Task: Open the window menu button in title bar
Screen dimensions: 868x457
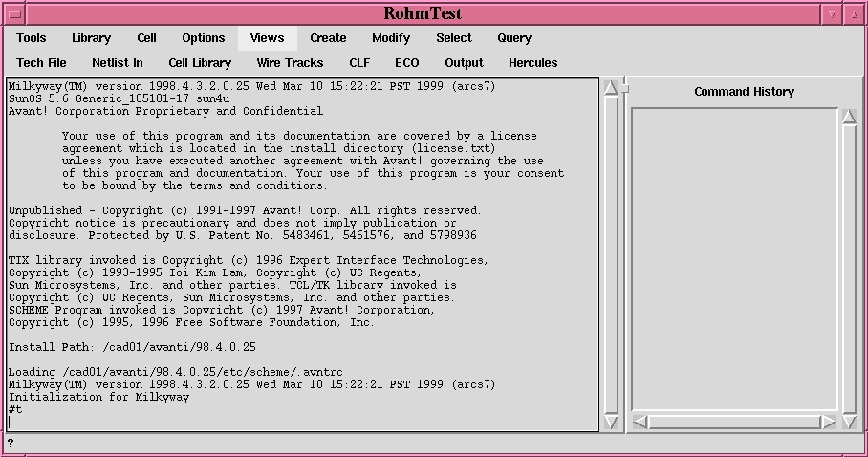Action: [15, 14]
